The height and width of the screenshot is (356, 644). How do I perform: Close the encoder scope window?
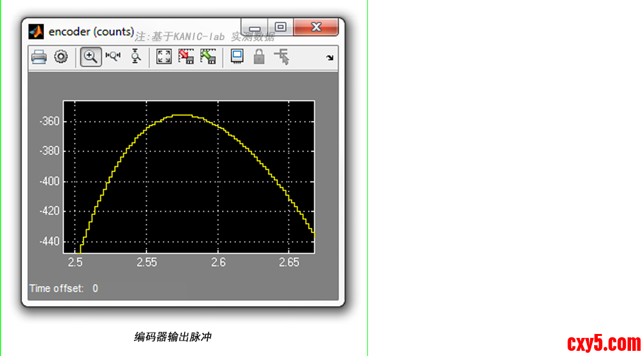316,27
